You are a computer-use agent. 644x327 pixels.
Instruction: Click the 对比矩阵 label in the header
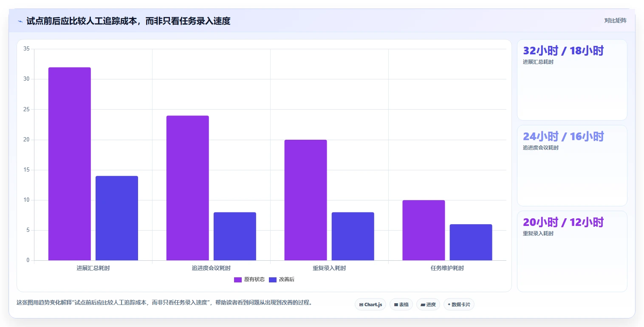615,20
